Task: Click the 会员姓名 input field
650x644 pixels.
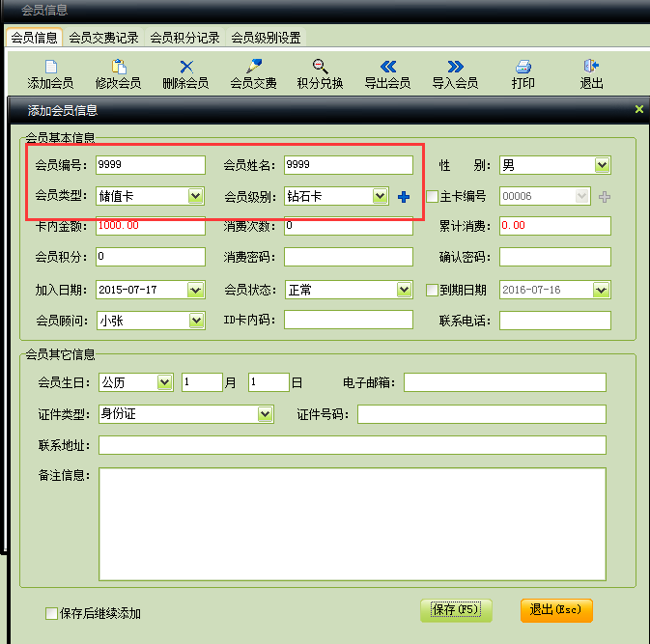Action: click(349, 165)
